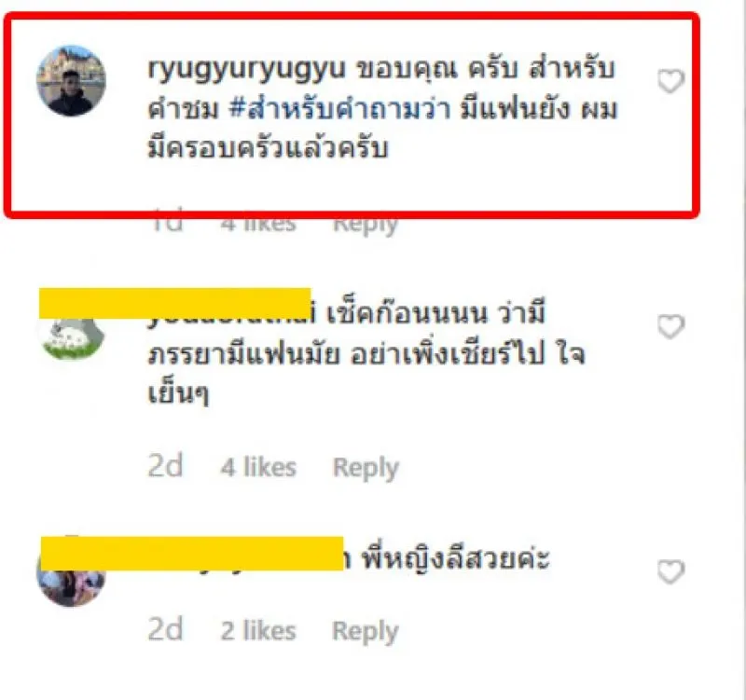View the 2 likes on the พี่หญิงลีสวยค่ะ comment
This screenshot has width=746, height=700.
[258, 631]
